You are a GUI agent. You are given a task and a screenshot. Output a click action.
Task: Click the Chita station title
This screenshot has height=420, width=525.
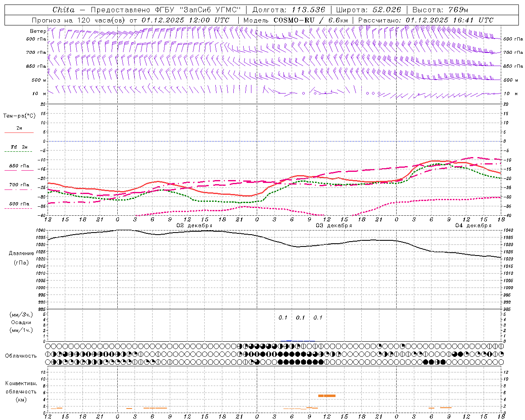pyautogui.click(x=64, y=10)
